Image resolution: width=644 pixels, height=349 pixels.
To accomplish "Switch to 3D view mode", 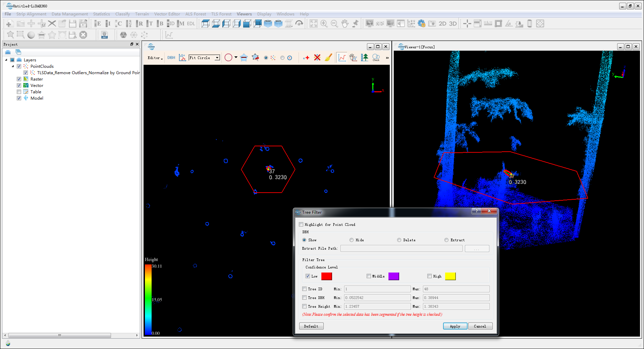I will 453,23.
